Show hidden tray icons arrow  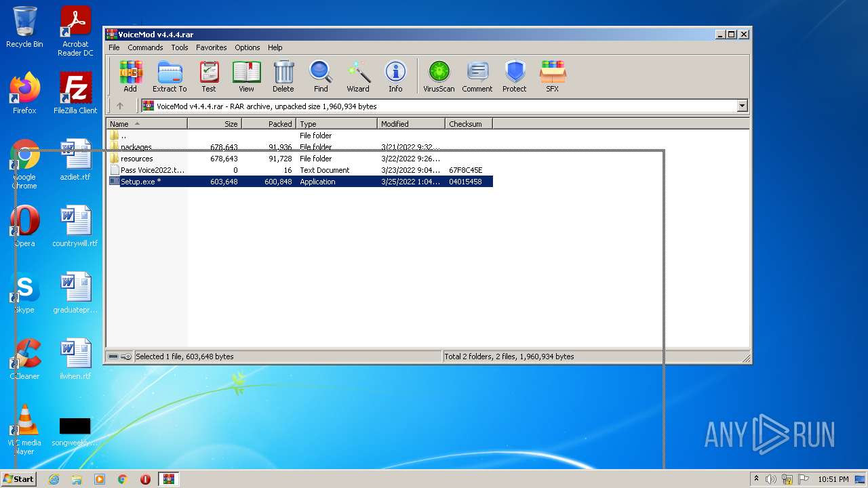(756, 479)
